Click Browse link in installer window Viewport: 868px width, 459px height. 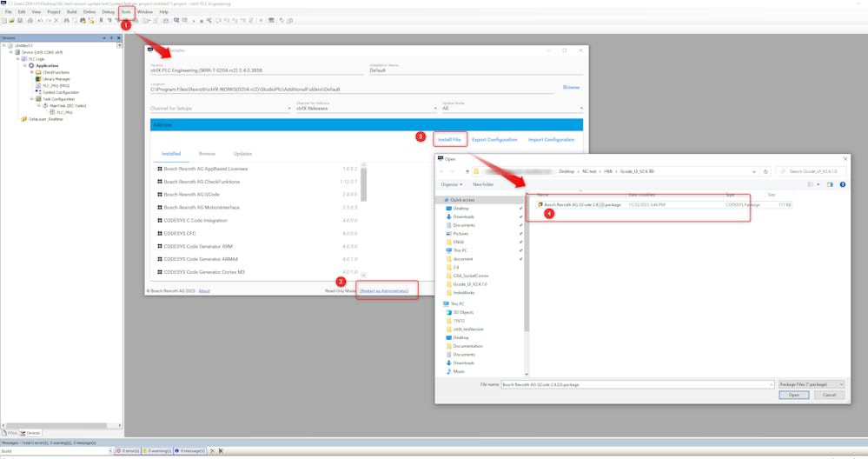[x=572, y=88]
